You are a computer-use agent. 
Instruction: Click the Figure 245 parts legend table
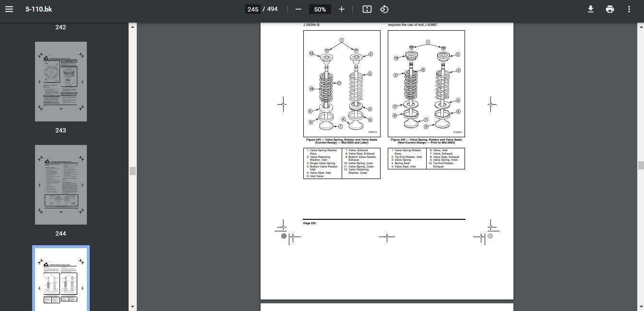click(426, 158)
